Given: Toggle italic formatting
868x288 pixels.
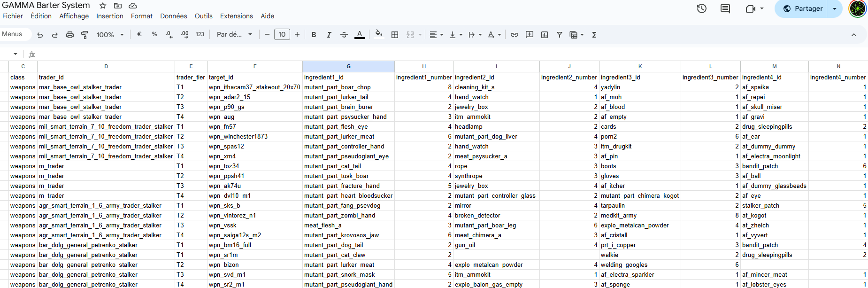Looking at the screenshot, I should (329, 34).
